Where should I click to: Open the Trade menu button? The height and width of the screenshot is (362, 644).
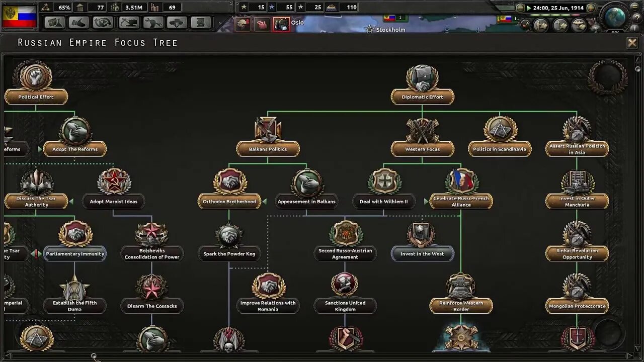pos(104,23)
